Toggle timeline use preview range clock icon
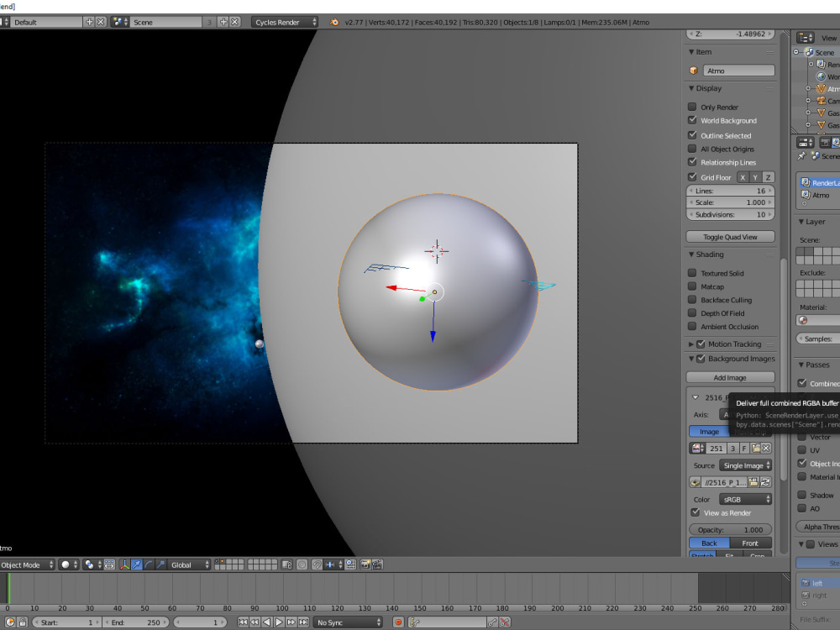Screen dimensions: 840x630 10,622
